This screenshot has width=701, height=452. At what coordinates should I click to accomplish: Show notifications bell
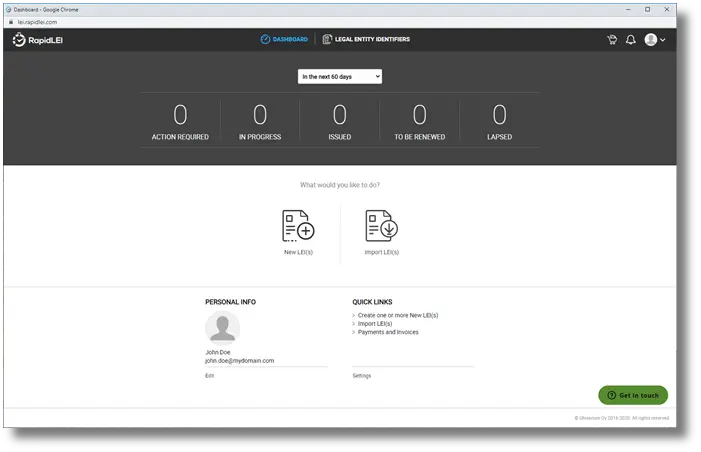(x=630, y=40)
